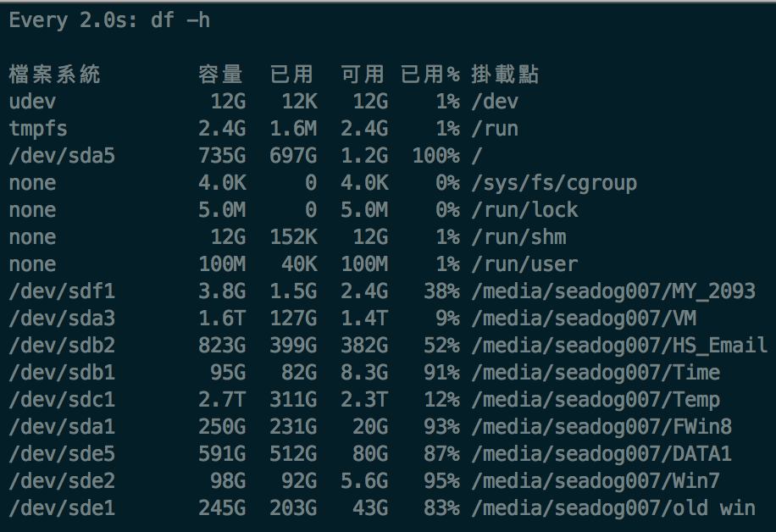Click the /media/seadog007/old win mount path
Viewport: 776px width, 532px height.
click(613, 508)
